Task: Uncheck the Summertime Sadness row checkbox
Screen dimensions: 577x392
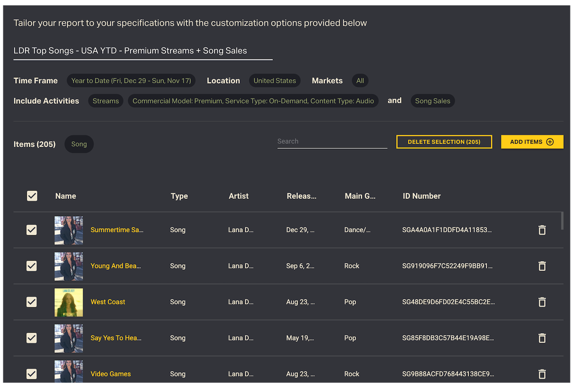Action: click(32, 230)
